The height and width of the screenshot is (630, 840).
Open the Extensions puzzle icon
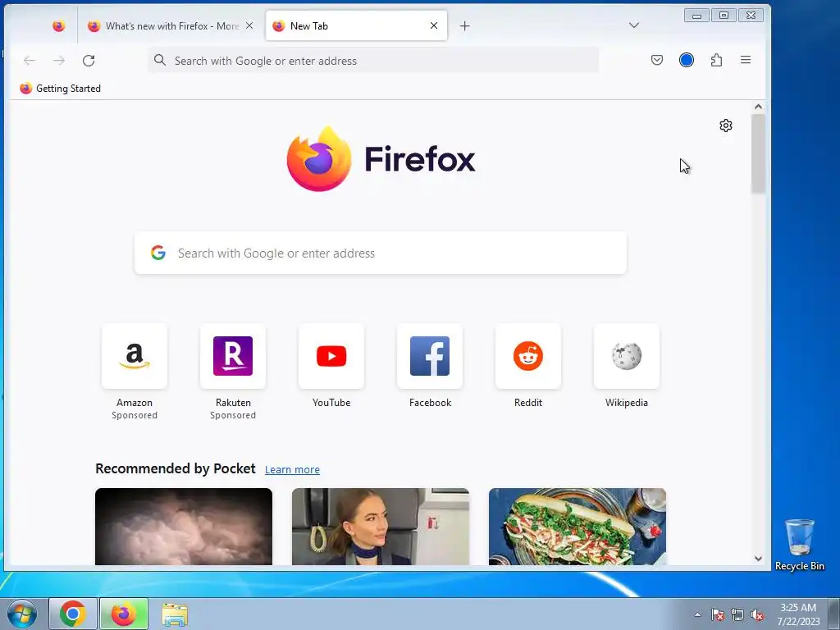[x=716, y=60]
